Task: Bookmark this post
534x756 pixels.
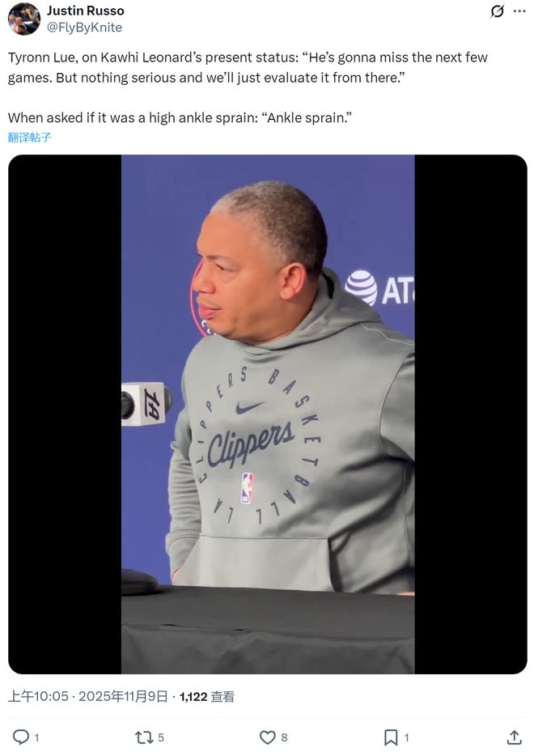Action: (390, 737)
